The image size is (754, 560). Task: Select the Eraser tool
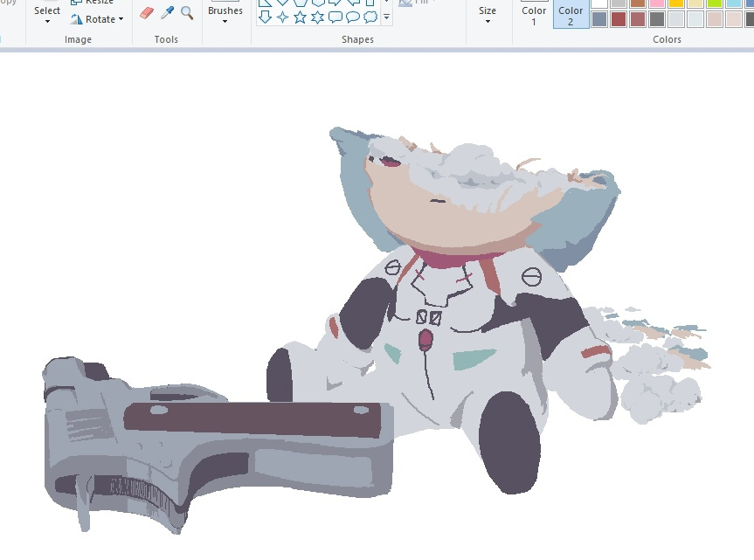tap(147, 13)
